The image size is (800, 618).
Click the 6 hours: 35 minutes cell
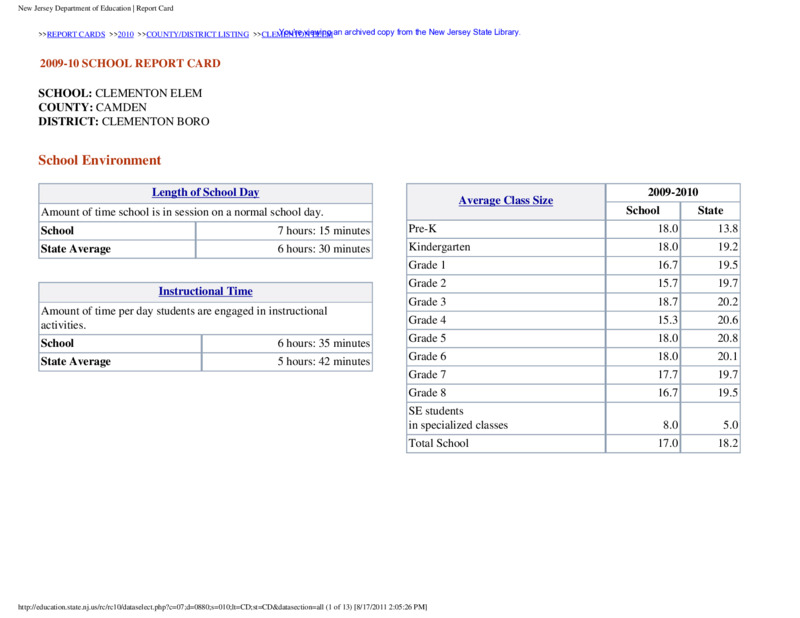[x=287, y=343]
